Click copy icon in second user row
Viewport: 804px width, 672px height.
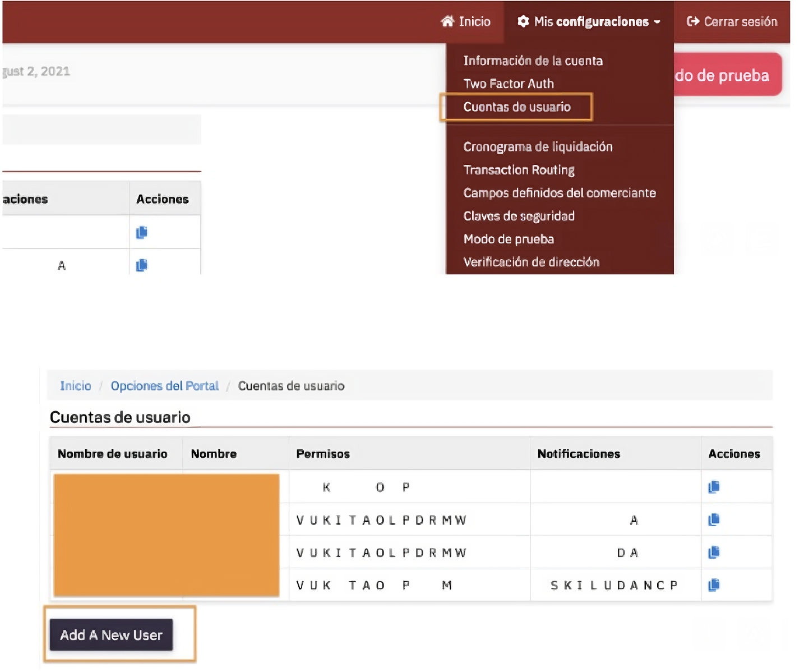click(x=714, y=520)
